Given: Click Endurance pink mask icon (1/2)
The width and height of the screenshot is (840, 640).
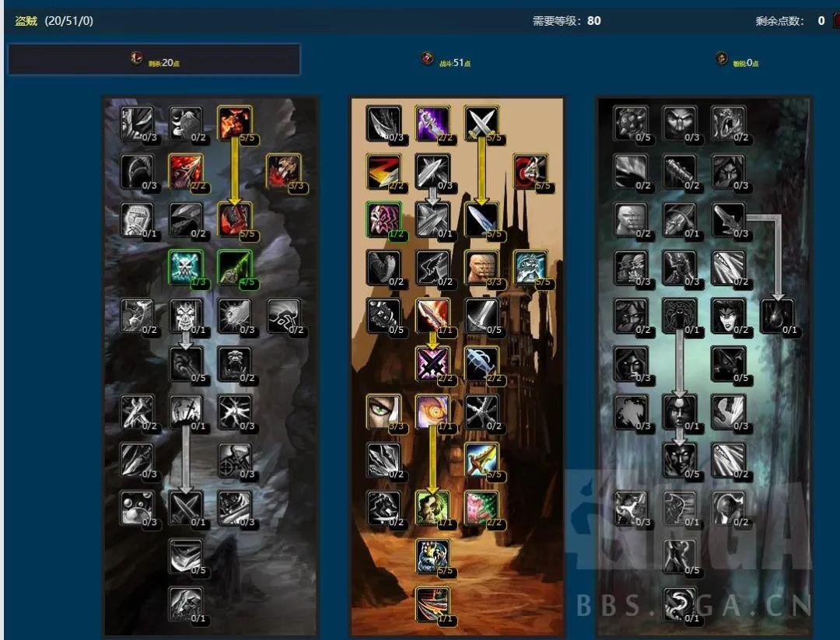Looking at the screenshot, I should tap(383, 219).
